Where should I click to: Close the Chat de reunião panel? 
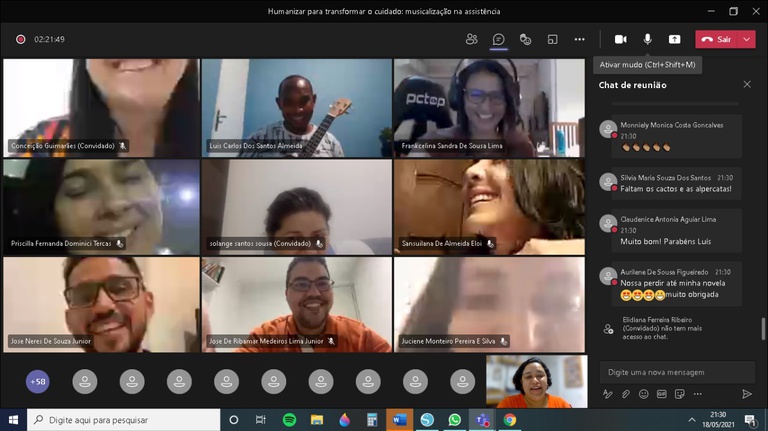[x=747, y=84]
